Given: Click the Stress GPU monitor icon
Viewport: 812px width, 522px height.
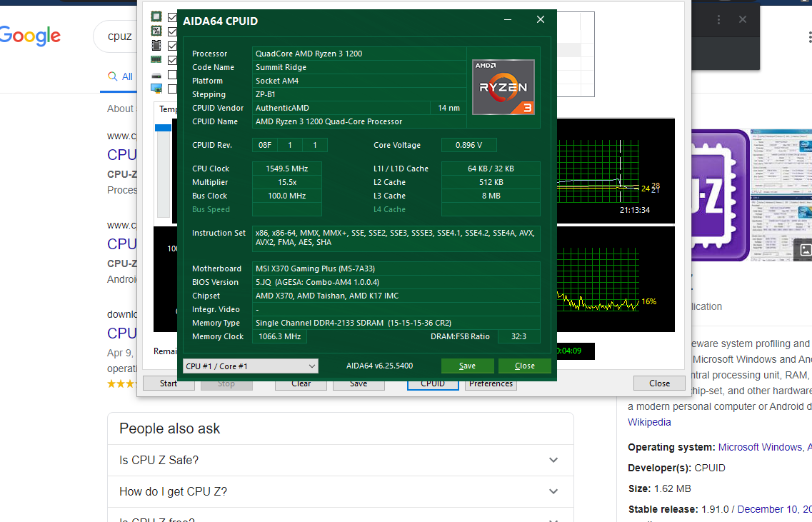Looking at the screenshot, I should (156, 89).
